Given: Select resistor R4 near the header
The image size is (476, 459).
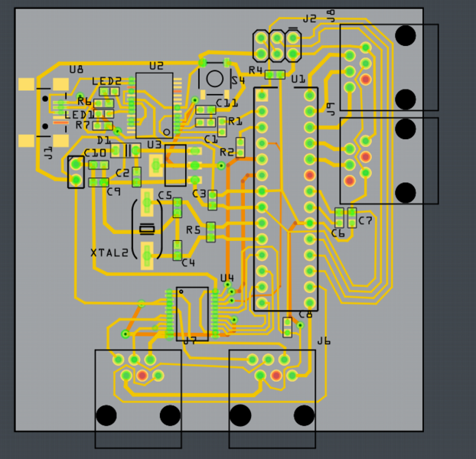Looking at the screenshot, I should click(x=275, y=75).
